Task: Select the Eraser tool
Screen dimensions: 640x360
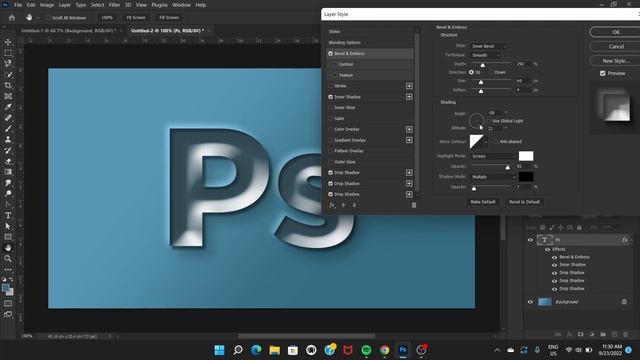Action: click(8, 161)
